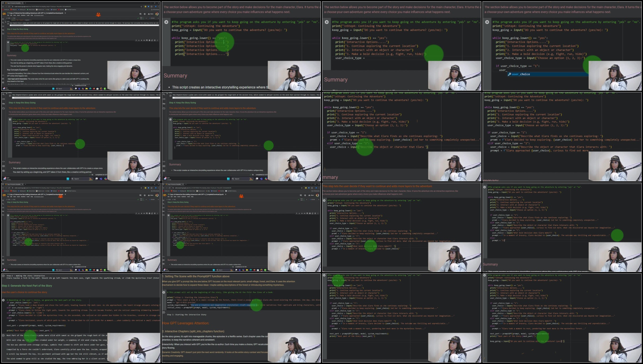This screenshot has width=643, height=364.
Task: Run cell in the autocomplete popup frame
Action: (487, 22)
